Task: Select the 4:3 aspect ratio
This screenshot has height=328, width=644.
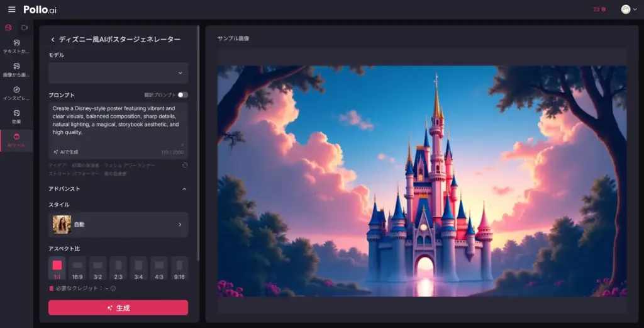Action: pyautogui.click(x=159, y=268)
